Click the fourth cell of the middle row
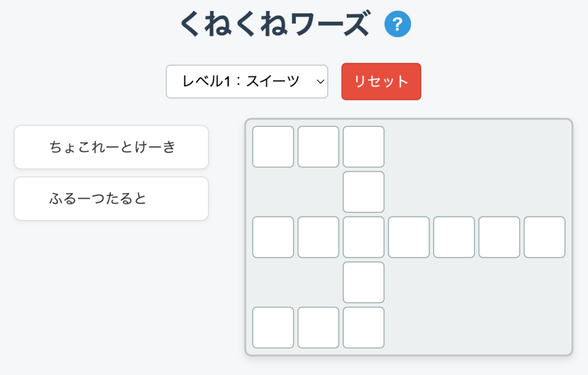Viewport: 588px width, 375px height. pyautogui.click(x=409, y=237)
